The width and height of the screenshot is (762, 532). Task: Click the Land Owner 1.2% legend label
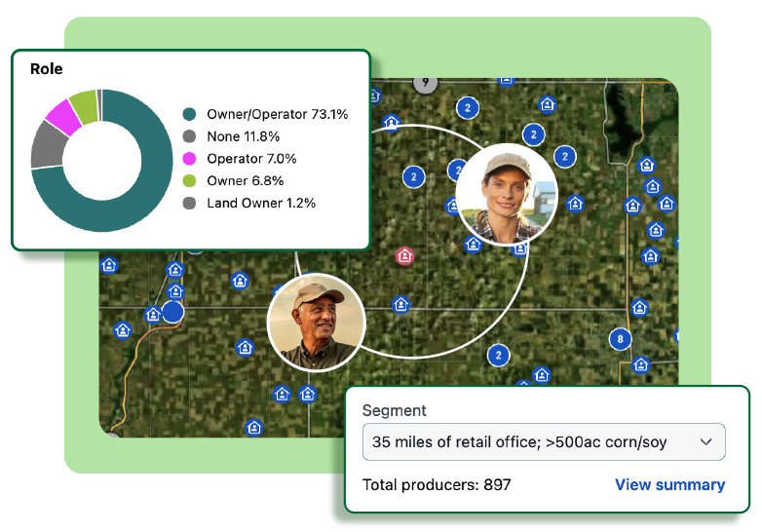[x=261, y=203]
